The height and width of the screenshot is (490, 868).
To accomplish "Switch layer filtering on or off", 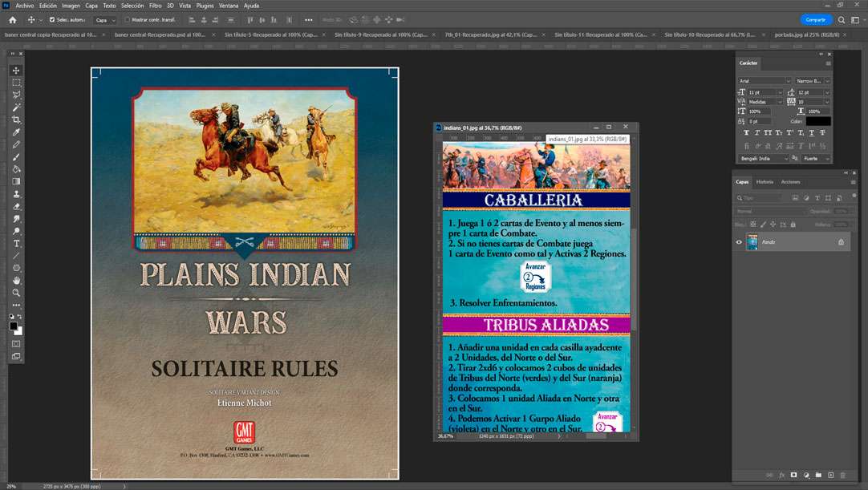I will 854,196.
